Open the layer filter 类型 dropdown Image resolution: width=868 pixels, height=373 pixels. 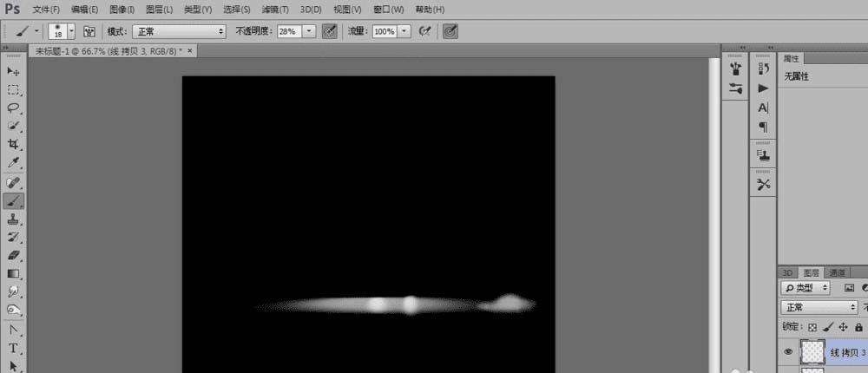point(806,288)
